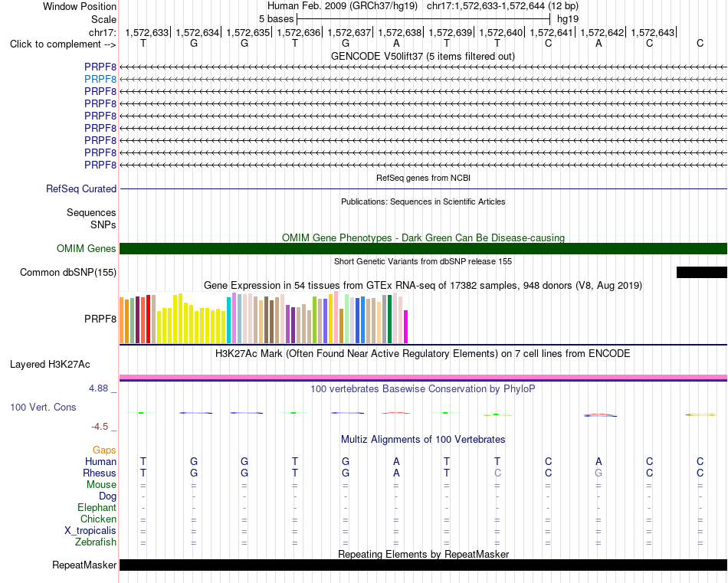Click the -4.5 conservation lower limit value
This screenshot has width=728, height=583.
100,427
